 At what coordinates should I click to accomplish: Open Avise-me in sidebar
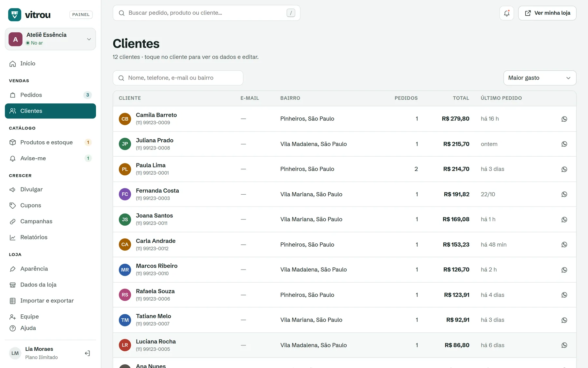click(50, 158)
